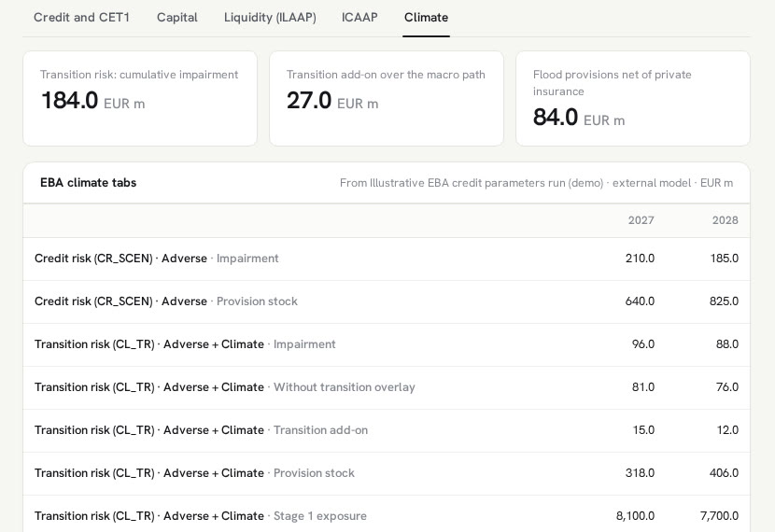Screen dimensions: 775x532
Task: Click 'Flood provisions net of private insurance' label
Action: [x=612, y=83]
